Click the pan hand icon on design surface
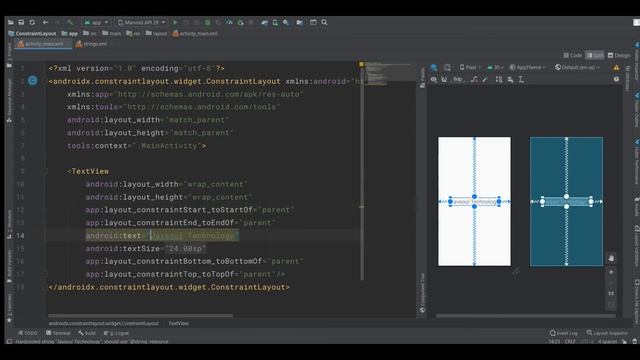 (611, 258)
